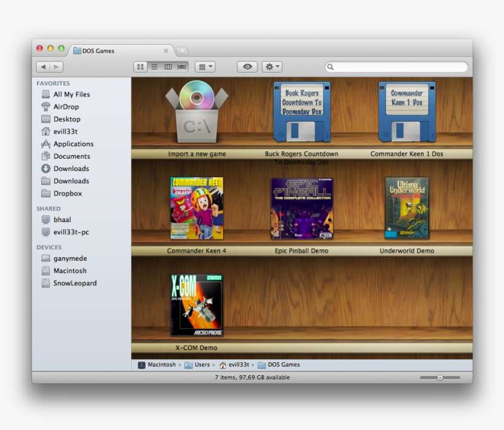This screenshot has height=430, width=504.
Task: Click the AirDrop parachute icon
Action: pyautogui.click(x=45, y=106)
